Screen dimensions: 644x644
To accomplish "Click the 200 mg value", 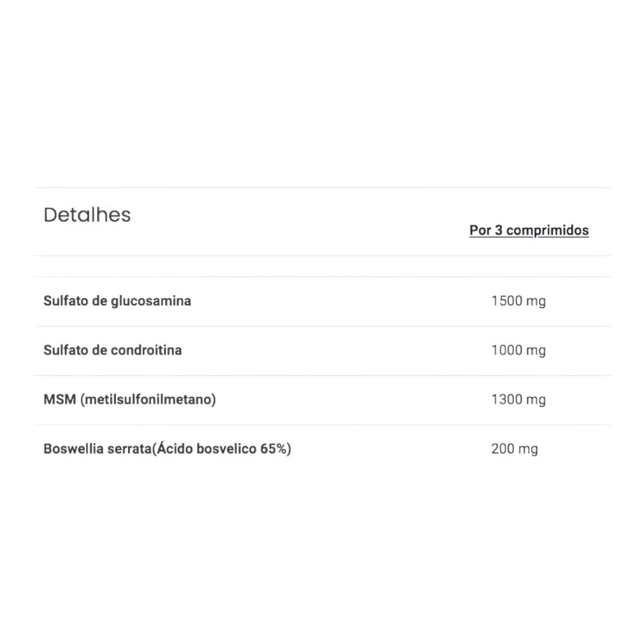I will (x=514, y=449).
